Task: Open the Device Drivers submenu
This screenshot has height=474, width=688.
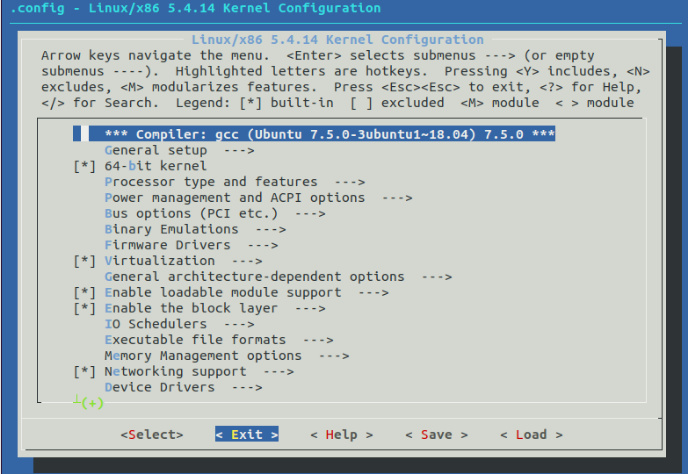Action: [x=183, y=388]
